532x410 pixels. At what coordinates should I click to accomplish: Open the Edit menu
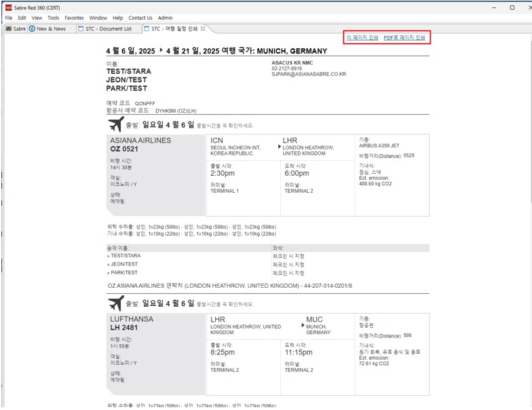[x=22, y=18]
